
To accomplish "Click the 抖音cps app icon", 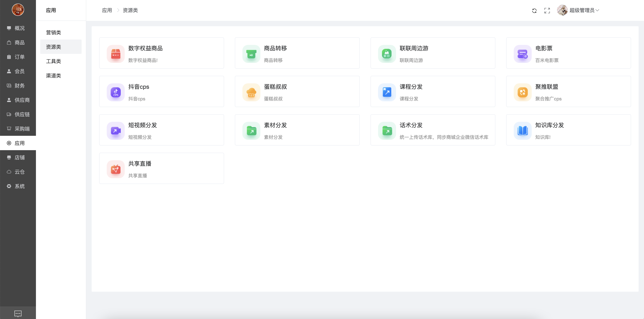I will pyautogui.click(x=116, y=92).
